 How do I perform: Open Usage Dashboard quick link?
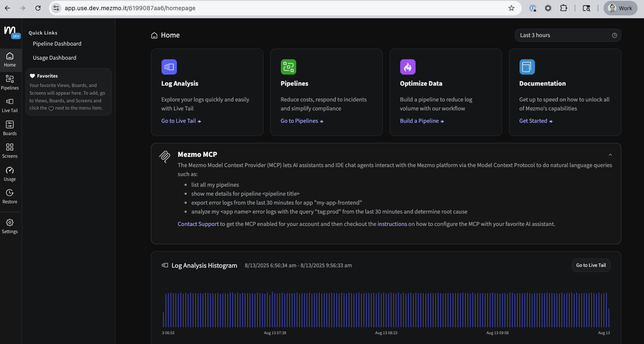[x=55, y=58]
